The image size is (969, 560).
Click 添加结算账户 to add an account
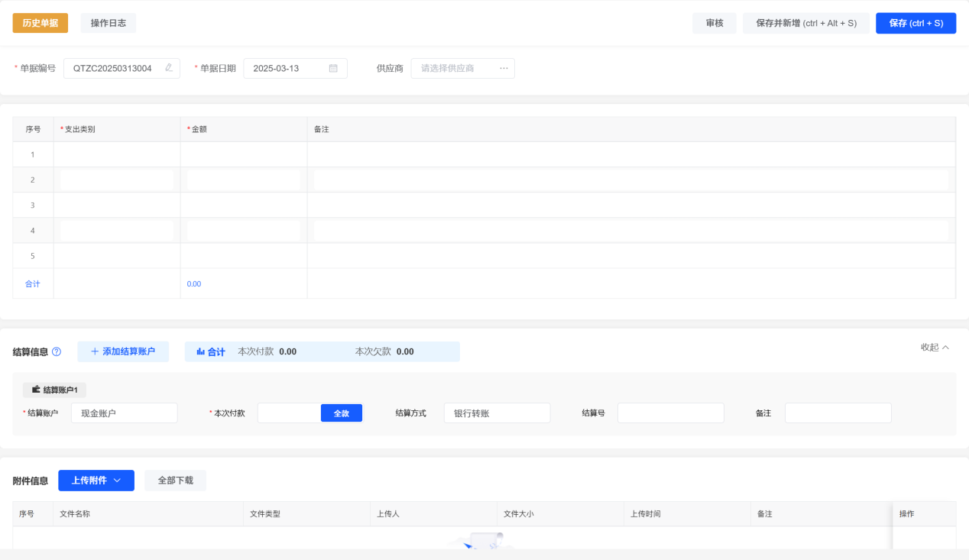(x=123, y=351)
